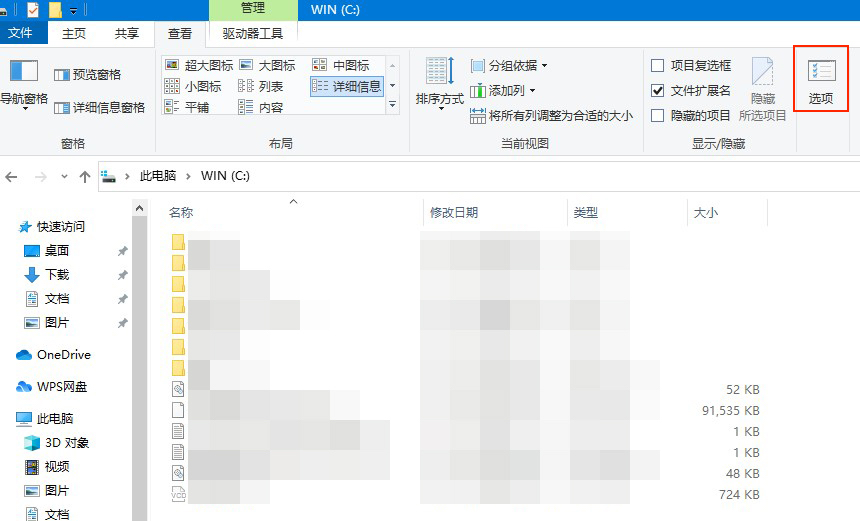This screenshot has height=521, width=860.
Task: Unpin Desktop (桌面) pin icon
Action: tap(122, 251)
